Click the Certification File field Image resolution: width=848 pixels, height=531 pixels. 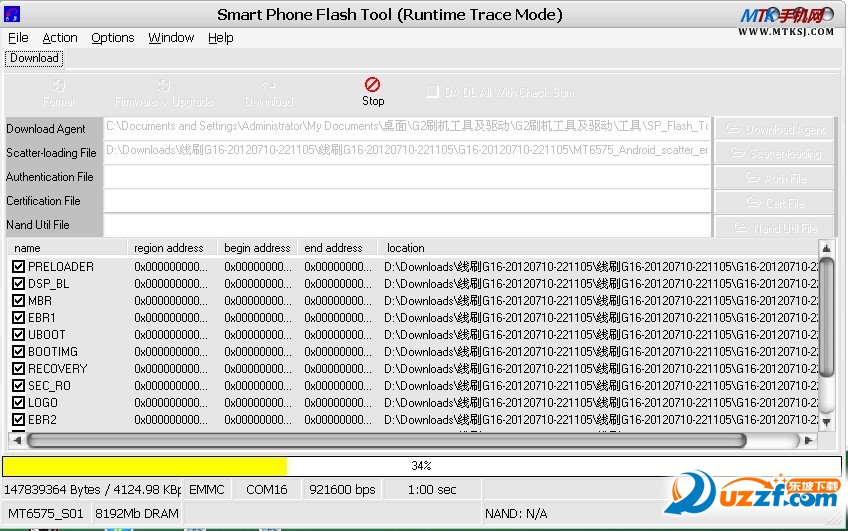pos(407,201)
